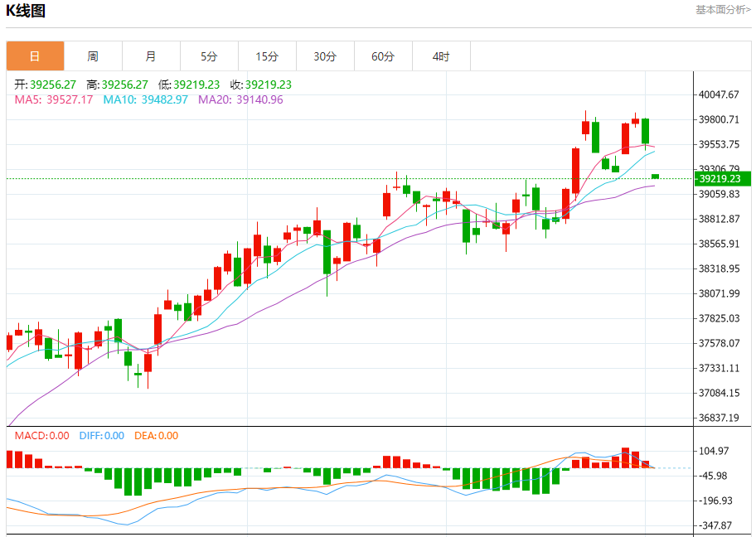Click the 104.97 MACD axis label
This screenshot has height=537, width=756.
(x=714, y=451)
